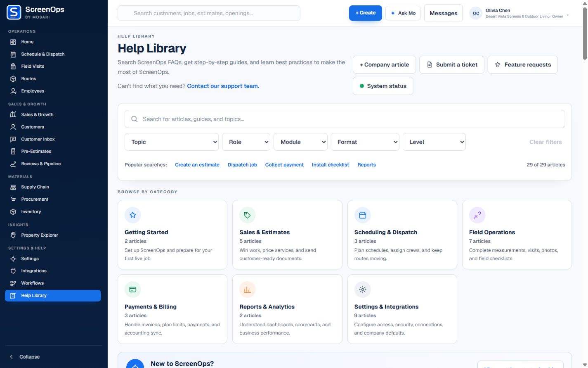This screenshot has width=588, height=368.
Task: Click the Procurement cart icon
Action: click(13, 199)
